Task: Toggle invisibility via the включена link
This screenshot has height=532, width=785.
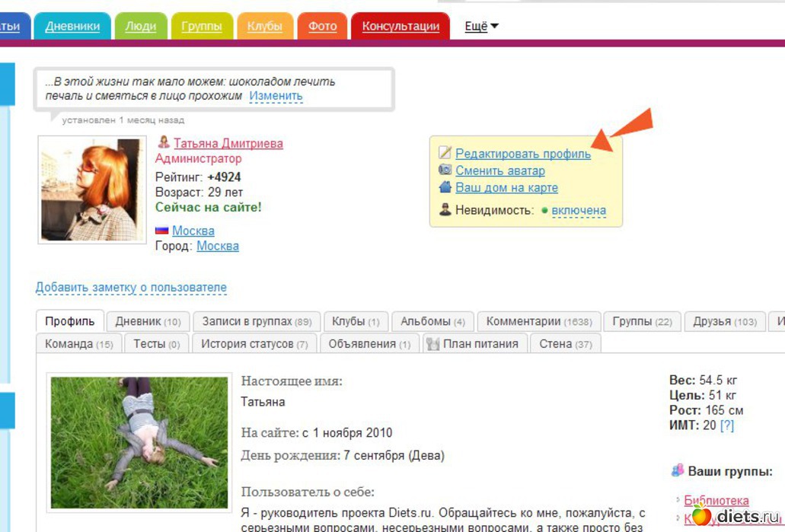Action: click(579, 211)
